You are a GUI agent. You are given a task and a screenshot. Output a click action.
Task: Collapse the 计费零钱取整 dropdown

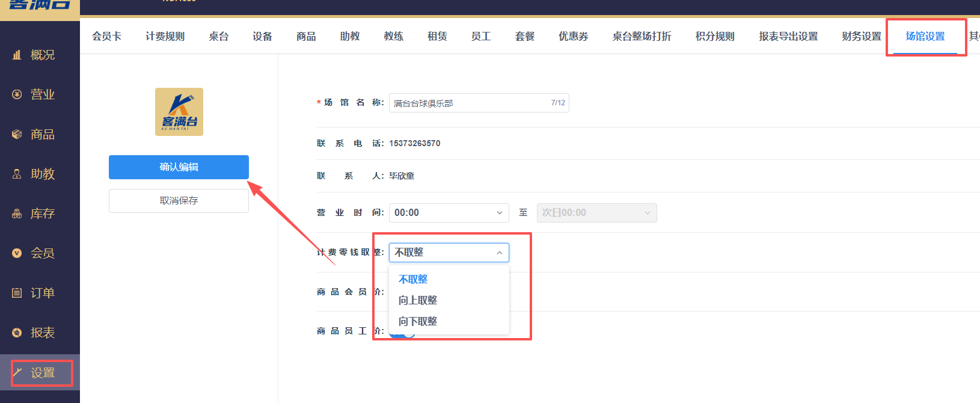(449, 253)
